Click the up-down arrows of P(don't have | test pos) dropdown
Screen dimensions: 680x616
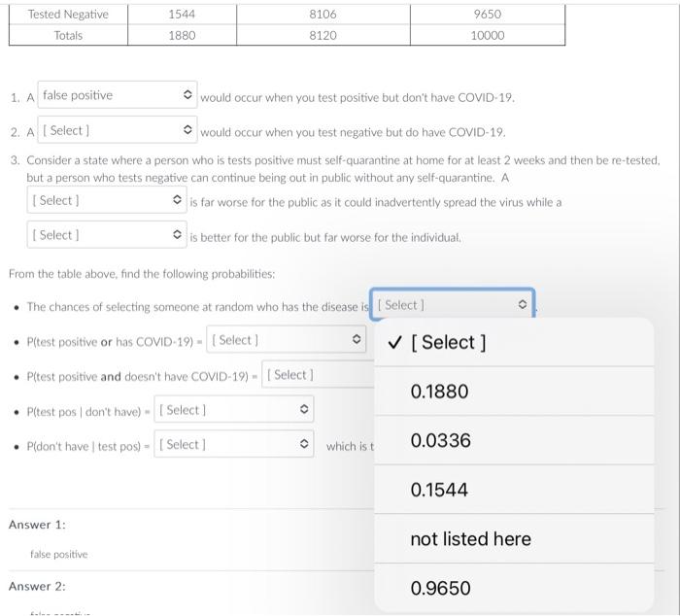tap(304, 443)
